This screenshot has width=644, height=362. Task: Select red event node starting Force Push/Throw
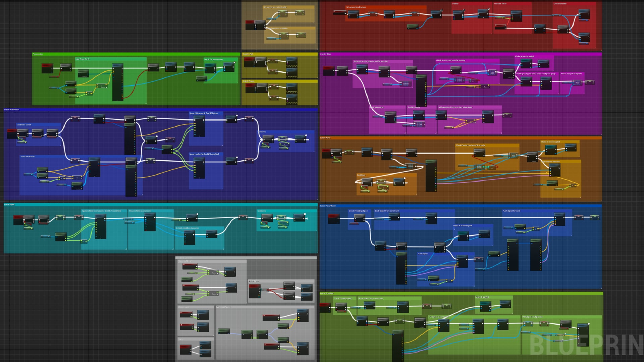pyautogui.click(x=333, y=216)
